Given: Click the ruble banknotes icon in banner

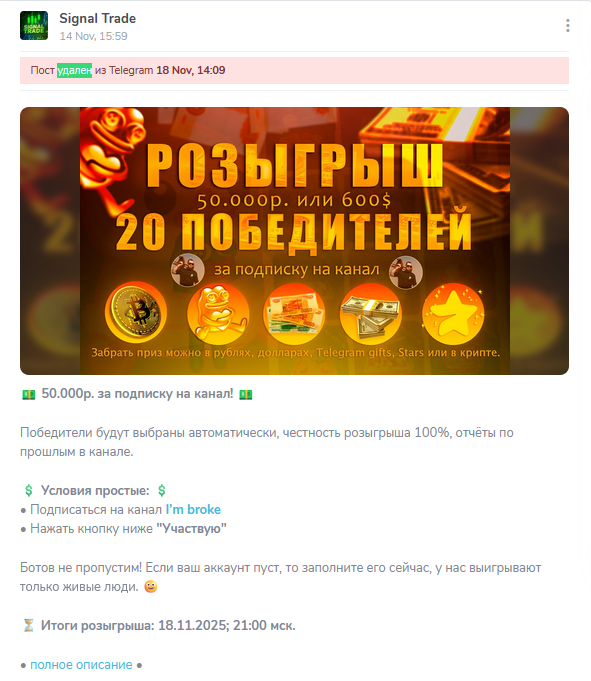Looking at the screenshot, I should click(x=294, y=313).
